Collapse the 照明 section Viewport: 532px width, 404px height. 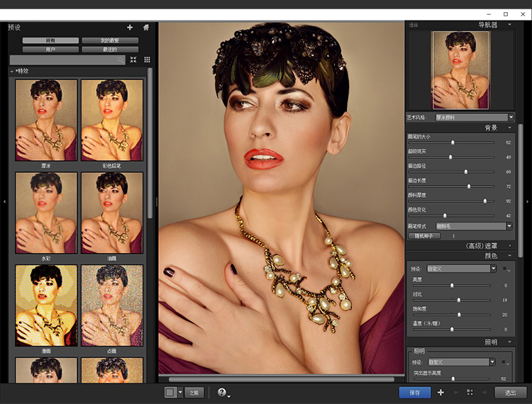tap(509, 342)
